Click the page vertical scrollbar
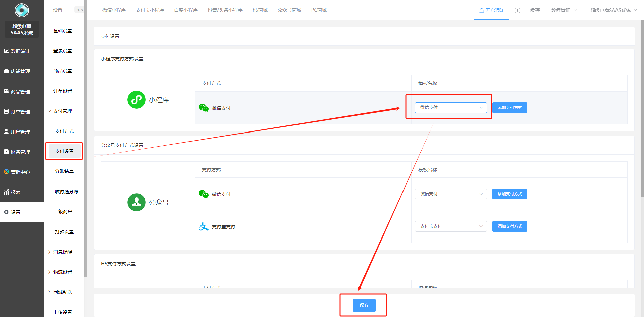644x317 pixels. (x=642, y=107)
